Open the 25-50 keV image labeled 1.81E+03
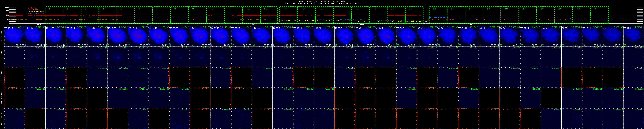Screen dimensions: 644x129 [283, 98]
